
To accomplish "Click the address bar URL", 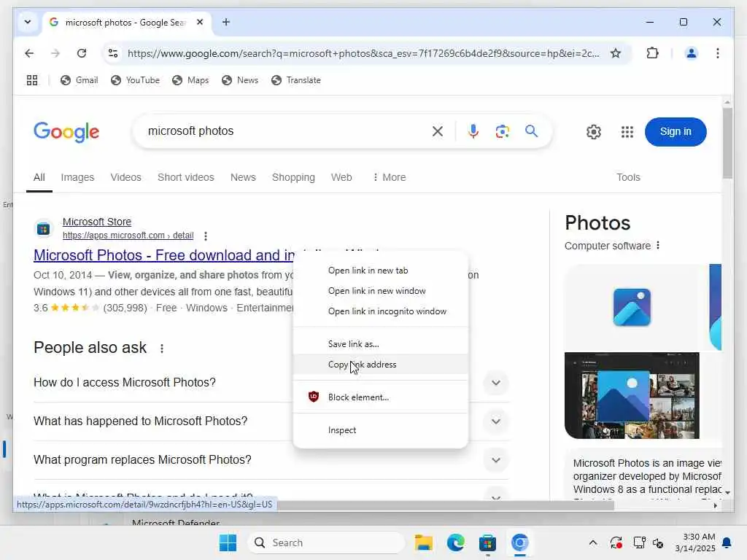I will [x=363, y=53].
